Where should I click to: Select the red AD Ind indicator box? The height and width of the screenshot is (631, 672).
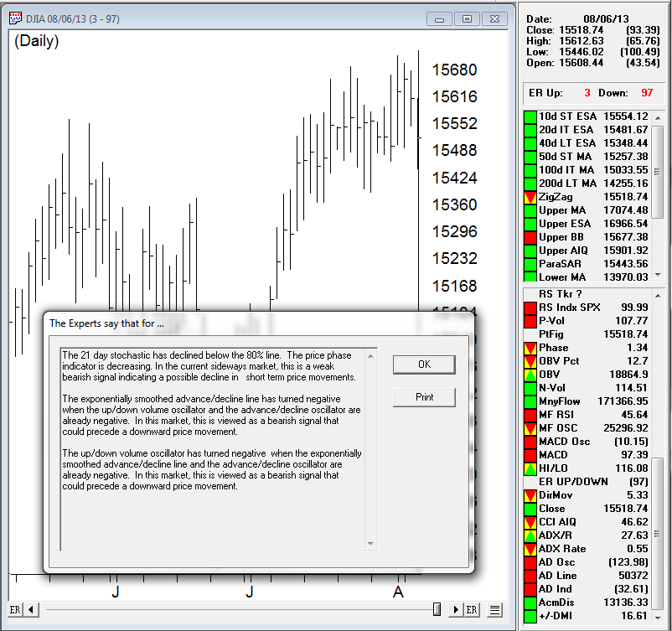(x=530, y=589)
